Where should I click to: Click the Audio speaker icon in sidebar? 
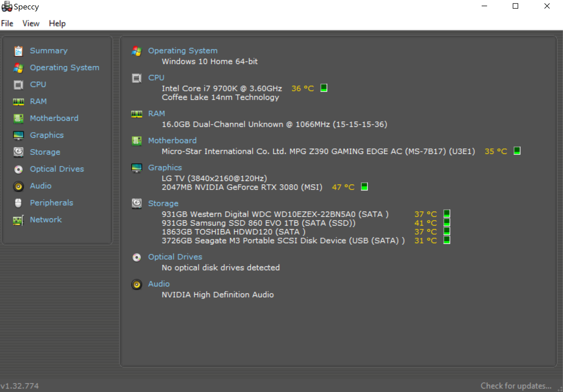coord(18,186)
